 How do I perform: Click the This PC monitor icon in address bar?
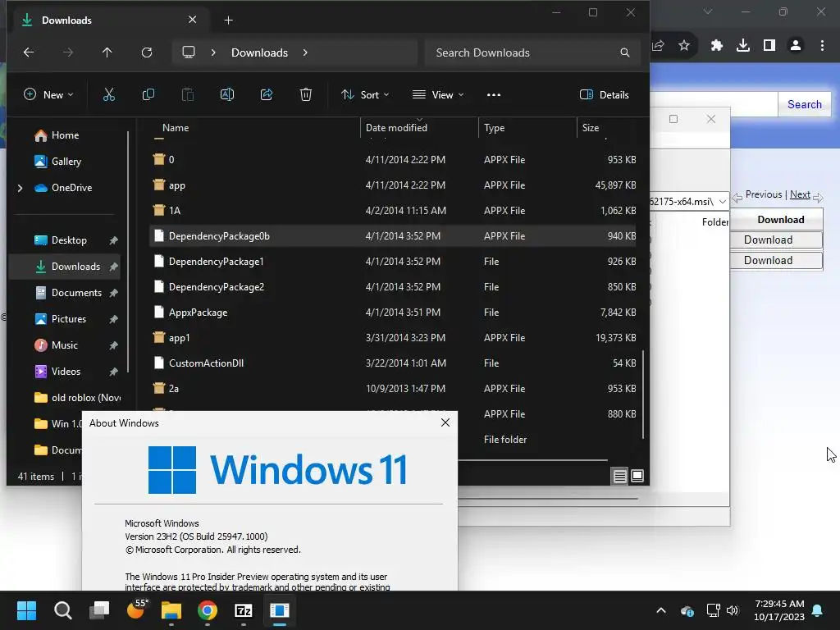click(189, 52)
